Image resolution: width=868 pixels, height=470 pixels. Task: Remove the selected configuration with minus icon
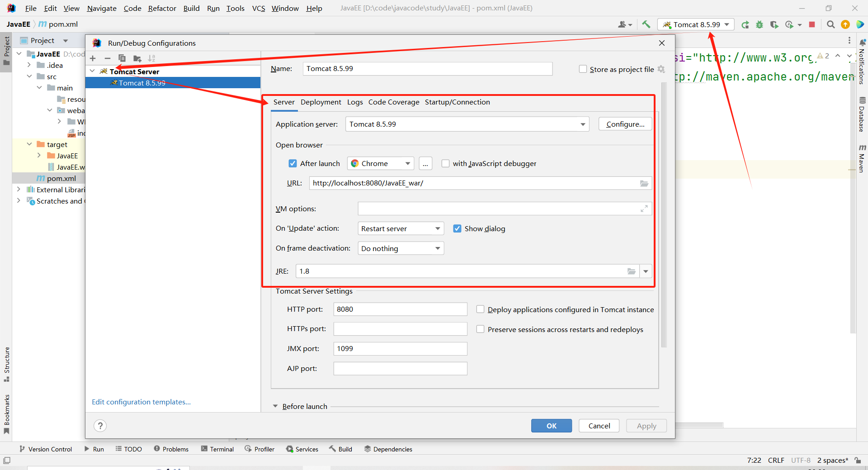108,58
